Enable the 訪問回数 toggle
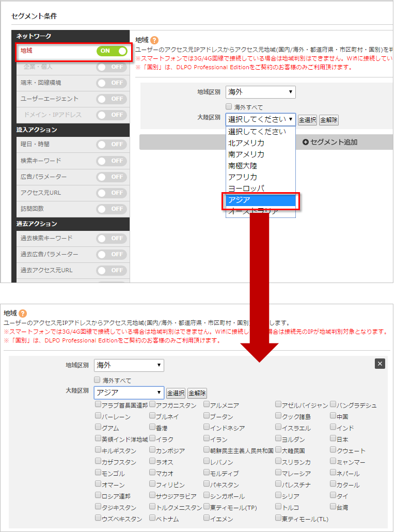Screen dimensions: 396x532 pyautogui.click(x=112, y=209)
